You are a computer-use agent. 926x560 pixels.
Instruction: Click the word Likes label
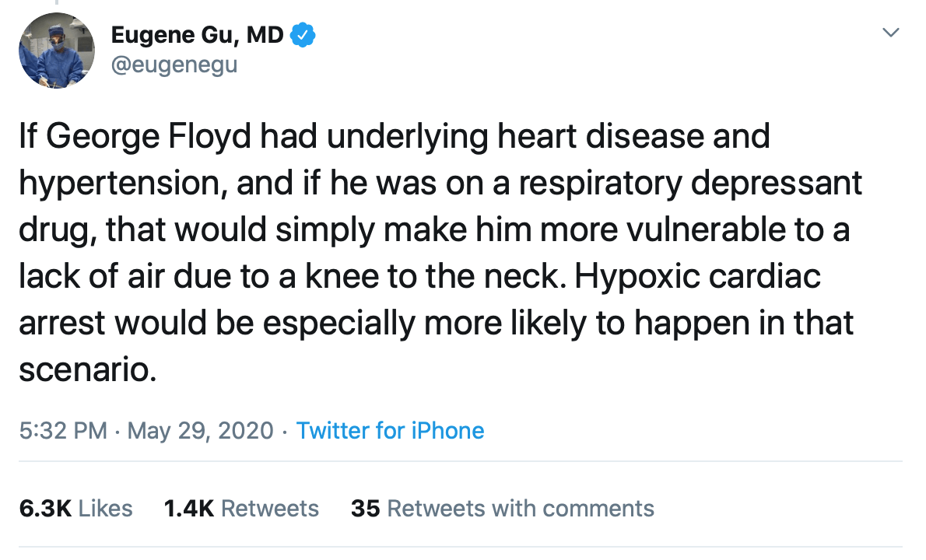105,509
